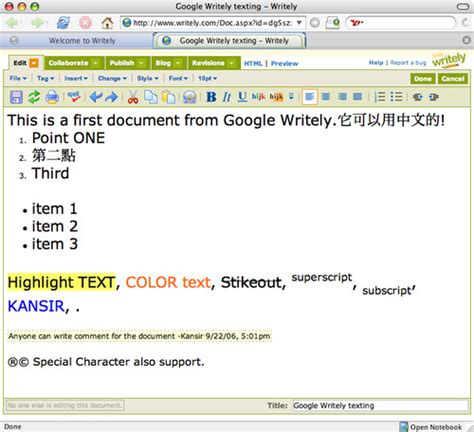Open the Font dropdown menu
This screenshot has height=432, width=474.
point(178,78)
